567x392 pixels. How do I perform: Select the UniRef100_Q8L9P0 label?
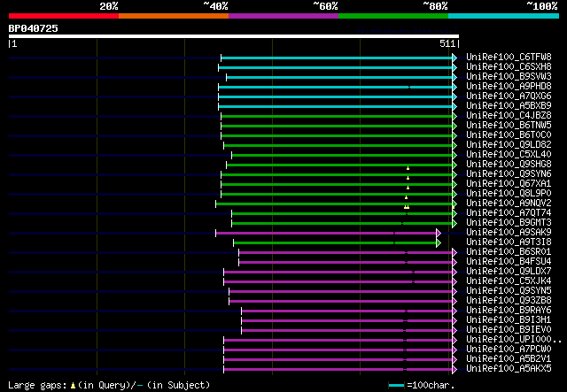pos(509,194)
